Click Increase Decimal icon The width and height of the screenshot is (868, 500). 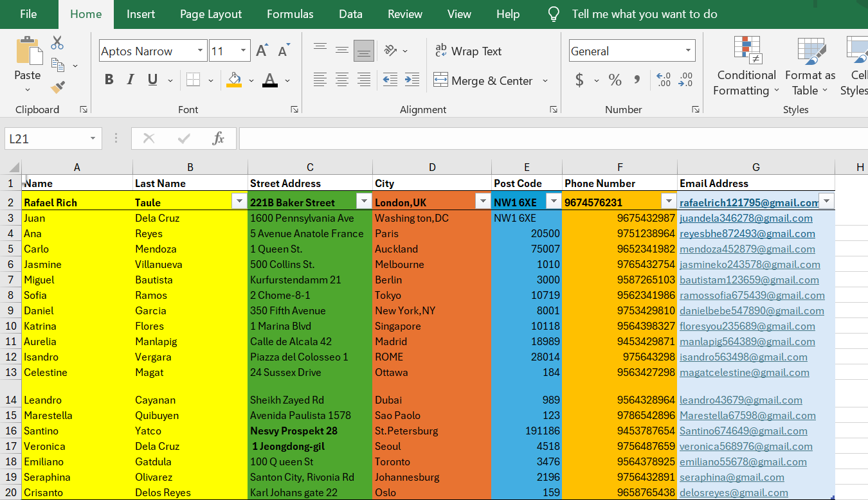pyautogui.click(x=664, y=80)
